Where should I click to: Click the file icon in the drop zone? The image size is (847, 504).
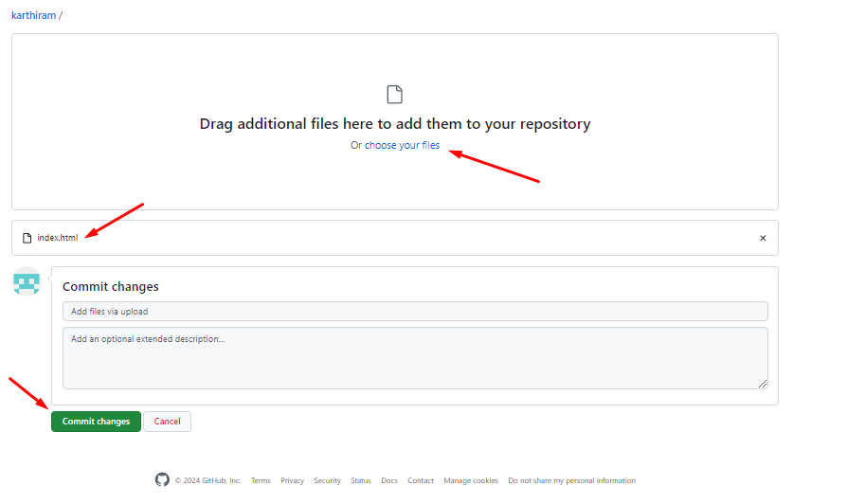coord(395,94)
